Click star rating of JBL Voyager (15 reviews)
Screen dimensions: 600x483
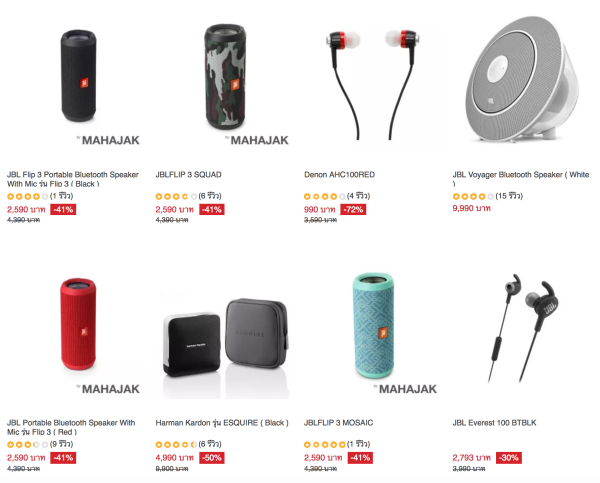point(473,197)
